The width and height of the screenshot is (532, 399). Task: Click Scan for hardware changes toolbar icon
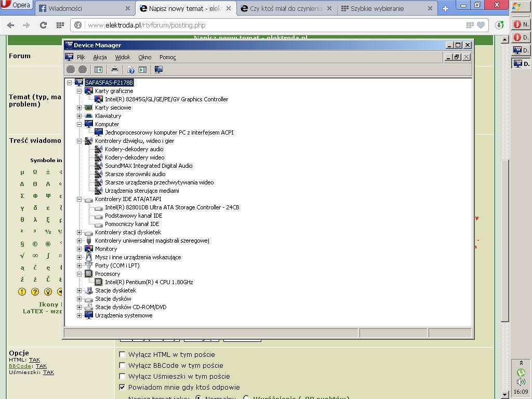click(x=159, y=70)
